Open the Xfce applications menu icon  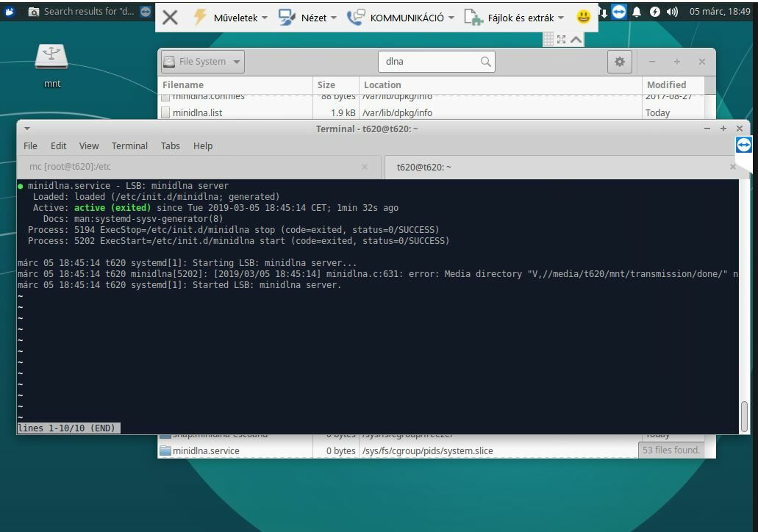(9, 11)
